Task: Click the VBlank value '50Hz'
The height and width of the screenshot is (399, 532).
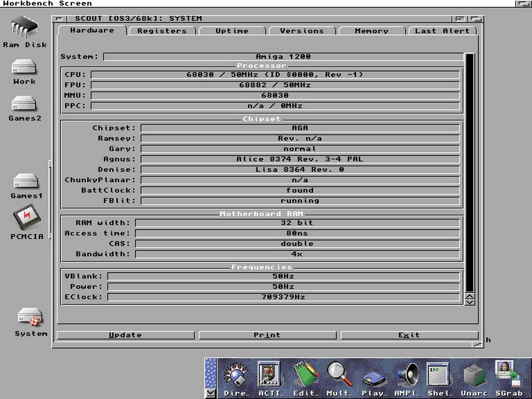Action: 283,276
